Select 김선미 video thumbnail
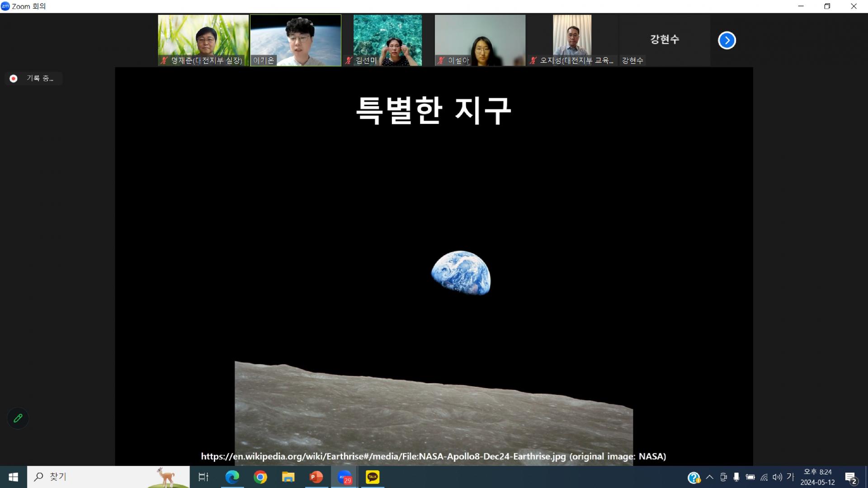868x488 pixels. tap(388, 40)
